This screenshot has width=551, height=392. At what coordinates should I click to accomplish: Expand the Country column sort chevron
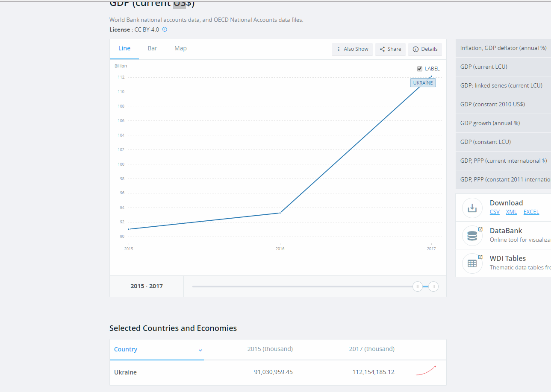click(x=200, y=350)
